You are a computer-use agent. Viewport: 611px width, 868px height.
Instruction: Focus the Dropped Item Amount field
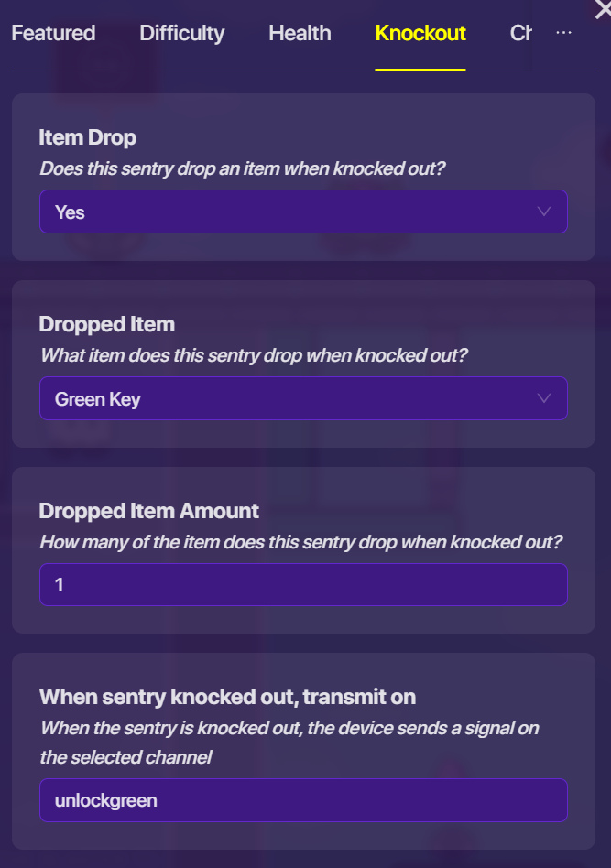point(302,584)
